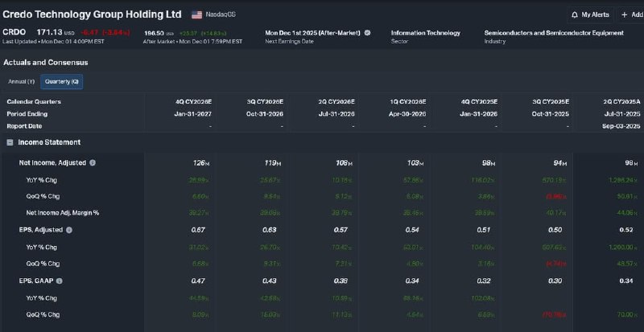Click the Net Income Adj. Margin % label
Screen dimensions: 644x332
tap(63, 213)
